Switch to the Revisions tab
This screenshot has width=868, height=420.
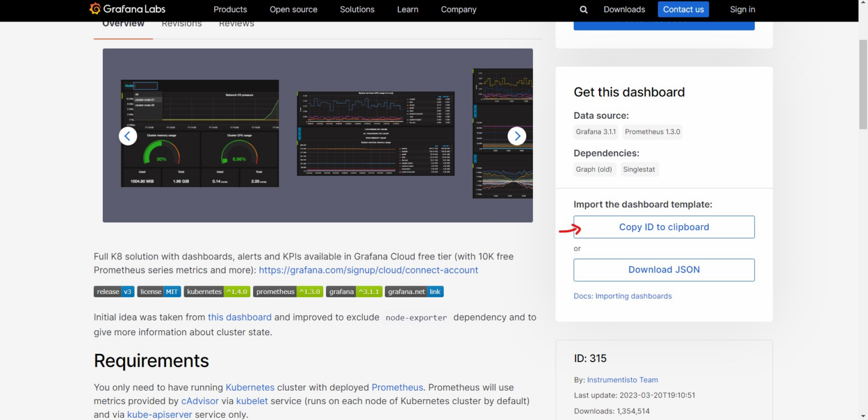(x=181, y=23)
